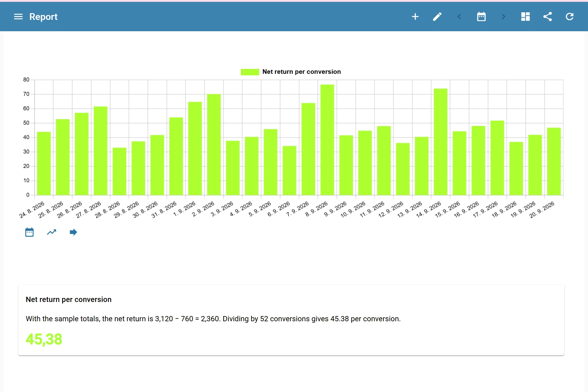
Task: Click the Net return per conversion card heading
Action: 69,300
